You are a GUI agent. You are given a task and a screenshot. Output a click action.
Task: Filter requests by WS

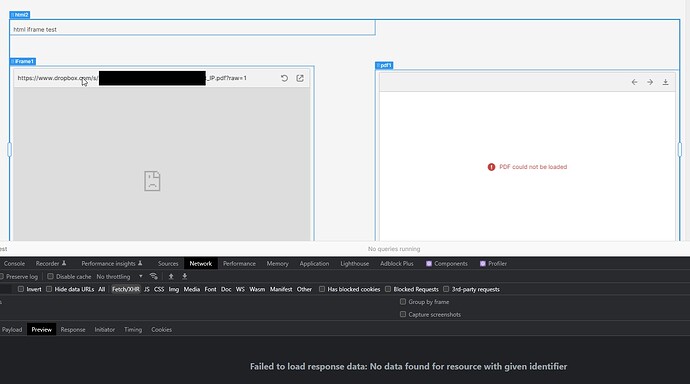pos(240,289)
